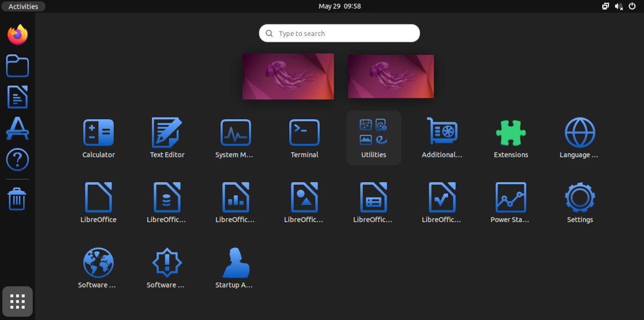This screenshot has width=644, height=320.
Task: Open the Power Statistics app
Action: click(x=510, y=197)
